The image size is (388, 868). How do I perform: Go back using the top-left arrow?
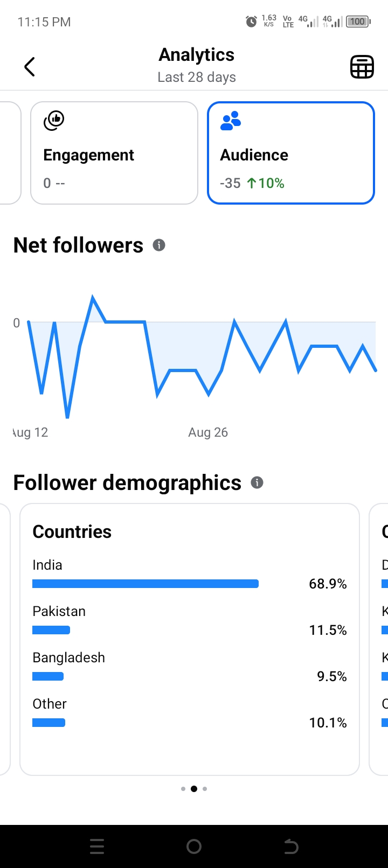pyautogui.click(x=30, y=67)
